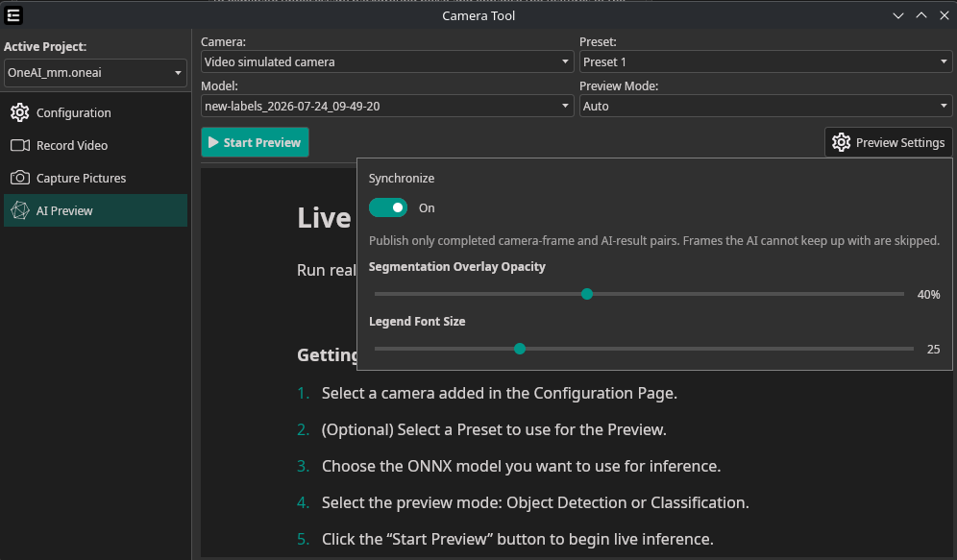Turn off the Synchronize switch
Viewport: 957px width, 560px height.
[x=387, y=207]
